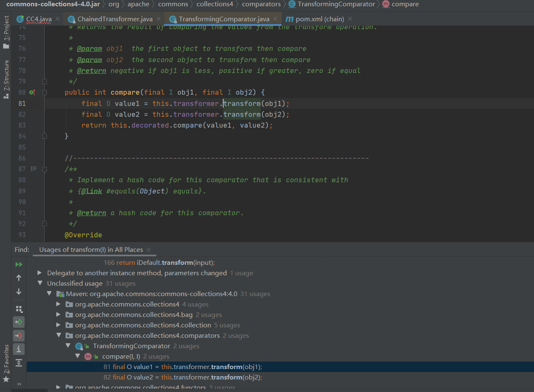Close the pom.xml (chain) tab

pos(350,19)
